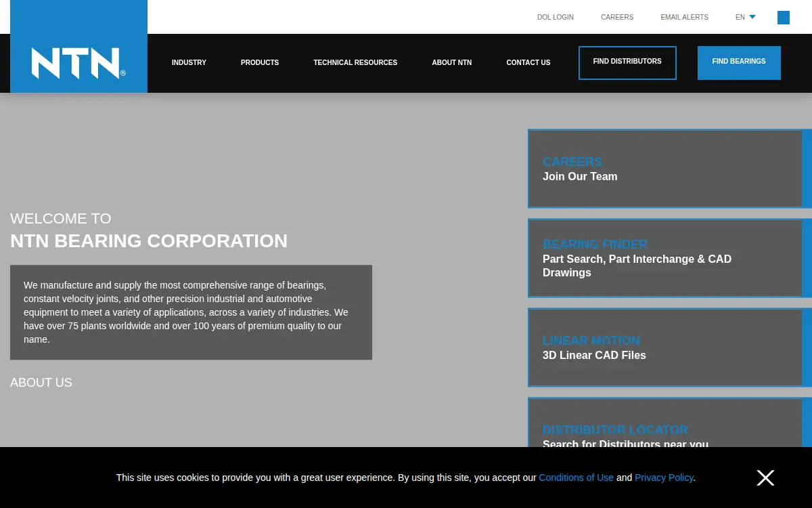Open Privacy Policy link
Screen dimensions: 812x508
pos(664,478)
